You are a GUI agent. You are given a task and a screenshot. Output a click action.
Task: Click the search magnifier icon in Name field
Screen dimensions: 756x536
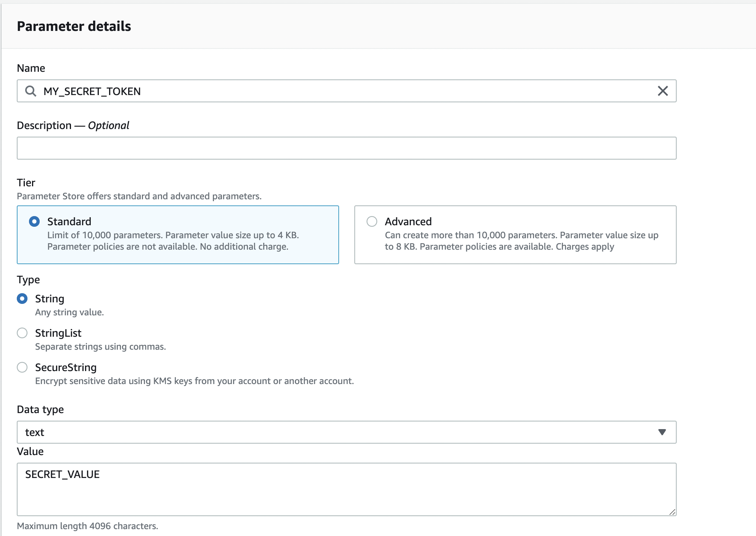point(31,91)
